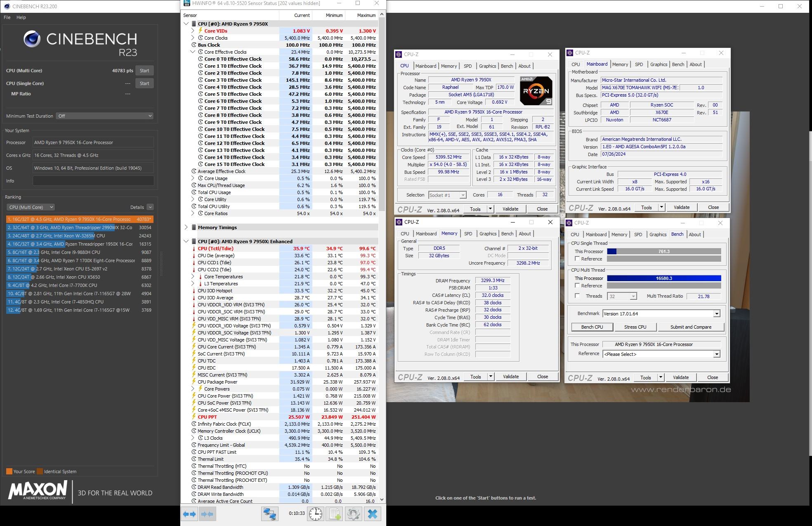Click HWiNFO expand-left arrows icon
Viewport: 812px width, 526px height.
point(189,514)
